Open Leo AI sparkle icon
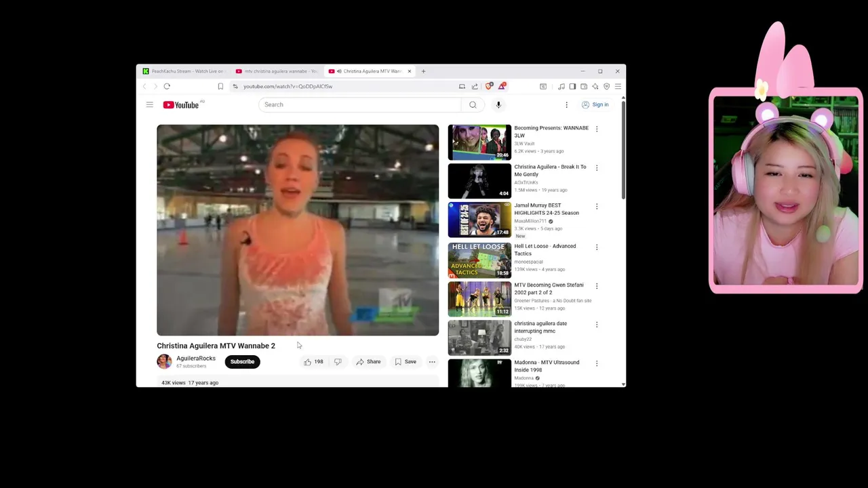 (595, 86)
